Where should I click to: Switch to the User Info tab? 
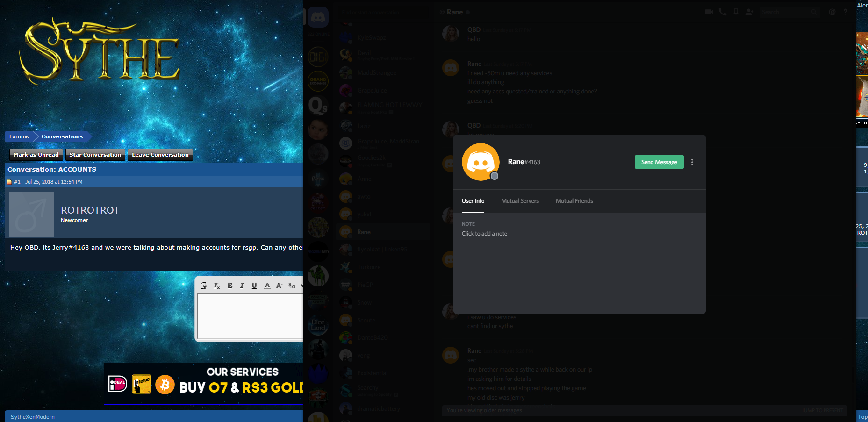pos(473,201)
